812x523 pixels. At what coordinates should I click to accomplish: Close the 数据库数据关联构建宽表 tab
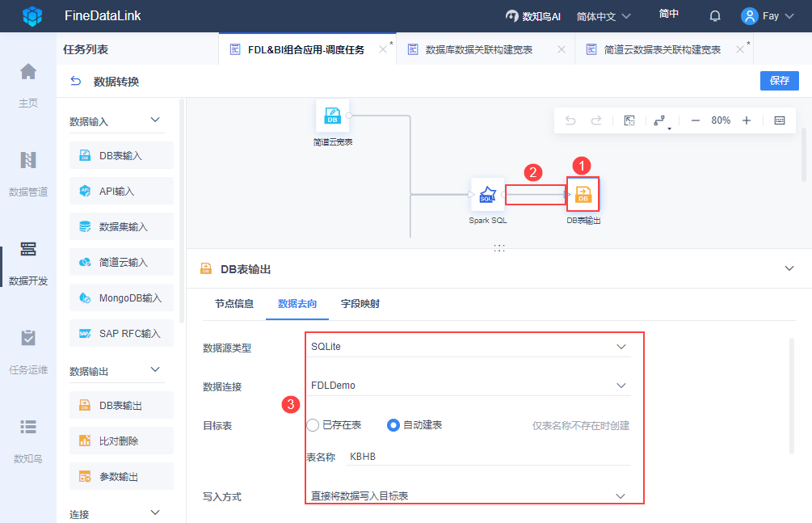point(562,50)
